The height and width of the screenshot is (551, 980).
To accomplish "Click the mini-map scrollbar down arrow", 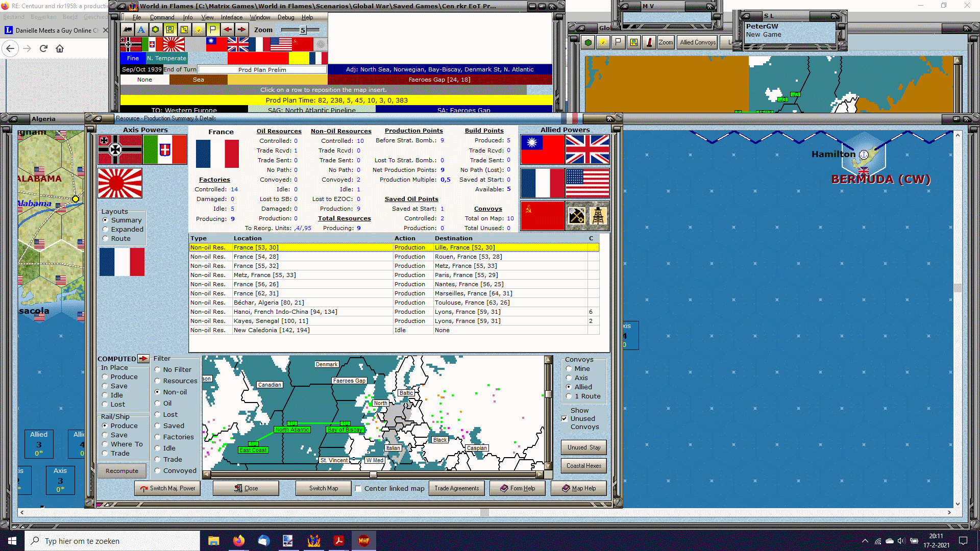I will [548, 466].
